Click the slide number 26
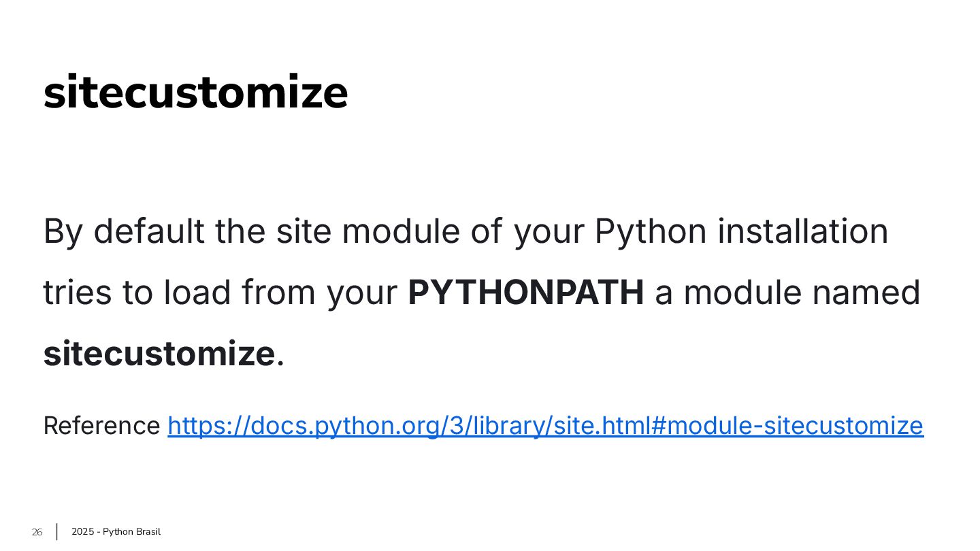The width and height of the screenshot is (980, 551). [37, 532]
